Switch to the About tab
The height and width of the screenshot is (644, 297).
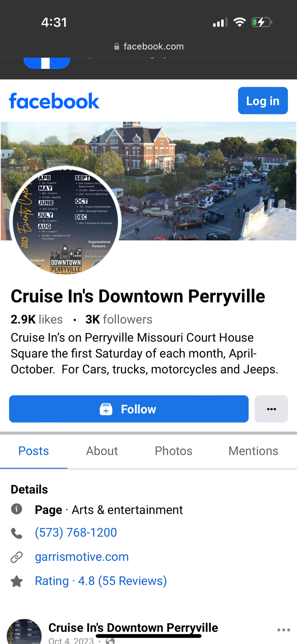(x=102, y=451)
